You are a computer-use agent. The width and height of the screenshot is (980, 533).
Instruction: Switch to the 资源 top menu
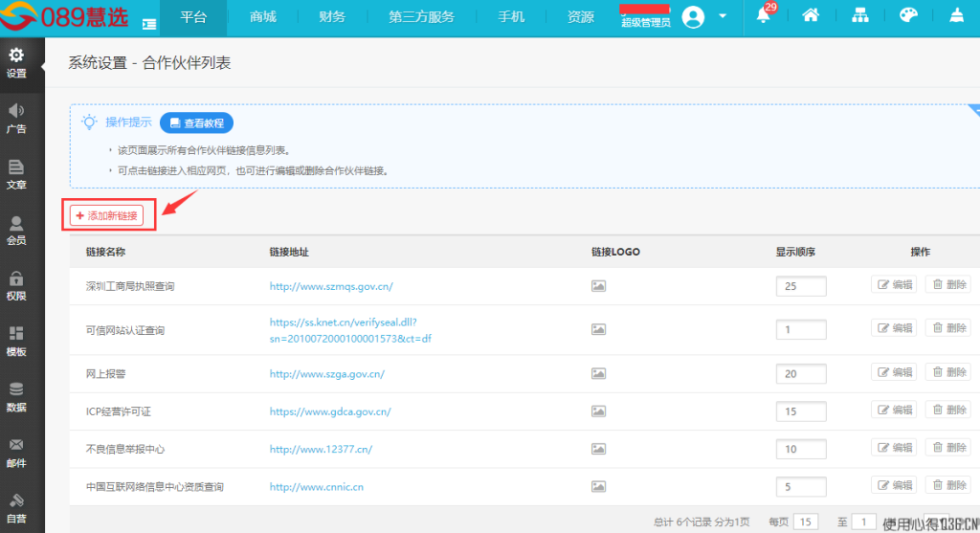coord(581,17)
